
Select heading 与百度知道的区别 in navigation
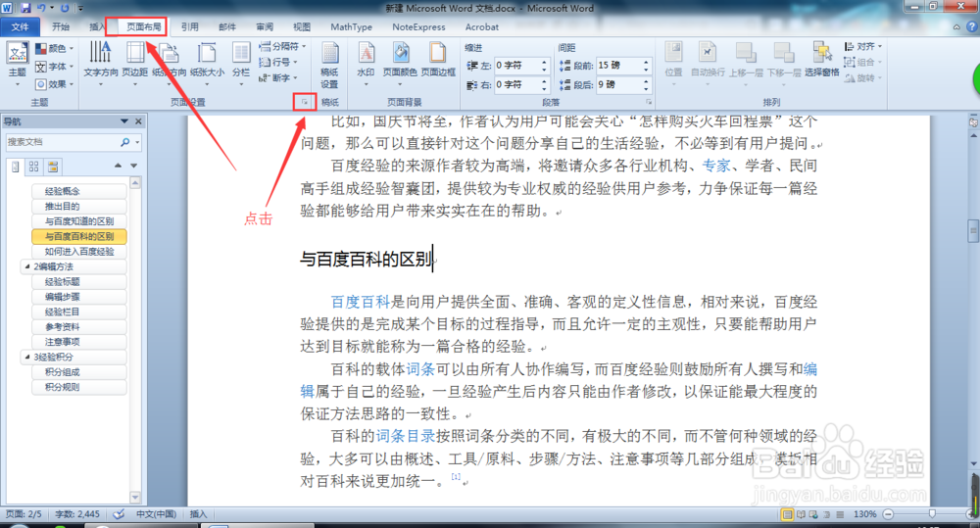pos(79,221)
